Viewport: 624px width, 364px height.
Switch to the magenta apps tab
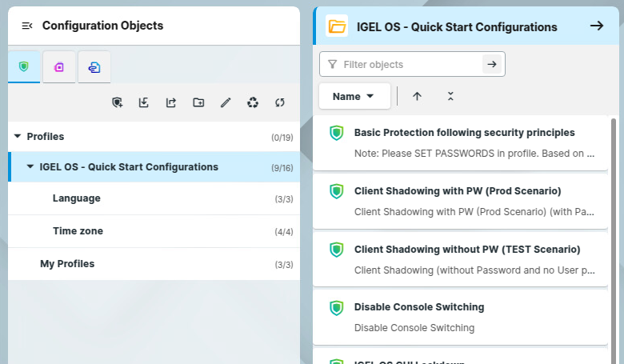(59, 68)
